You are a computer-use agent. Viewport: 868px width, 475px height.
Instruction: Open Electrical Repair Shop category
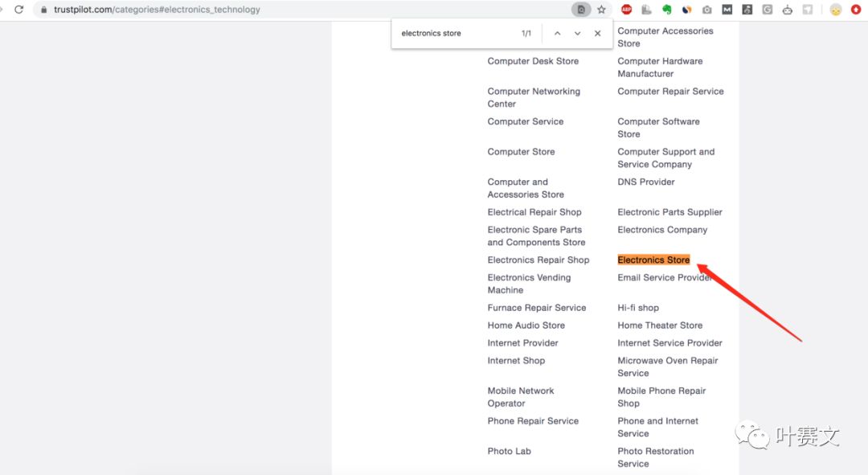[x=534, y=212]
